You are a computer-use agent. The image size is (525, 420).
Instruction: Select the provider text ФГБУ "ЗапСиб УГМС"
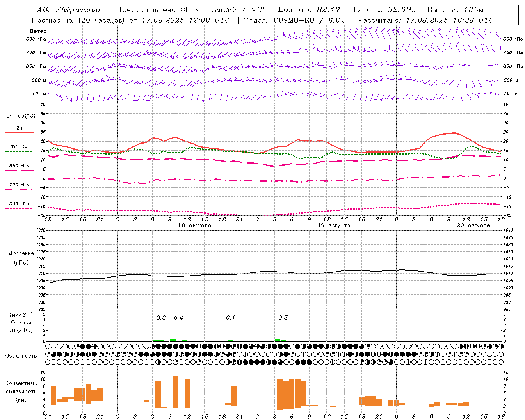(x=224, y=10)
